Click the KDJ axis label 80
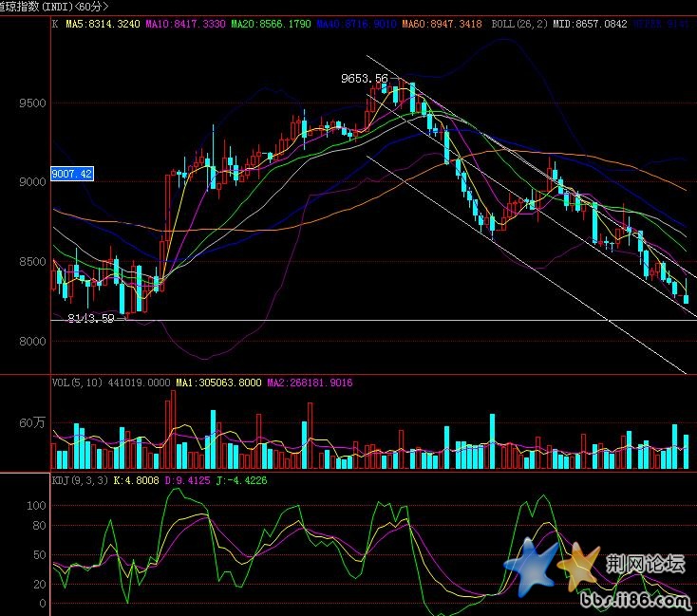This screenshot has height=616, width=697. [39, 526]
